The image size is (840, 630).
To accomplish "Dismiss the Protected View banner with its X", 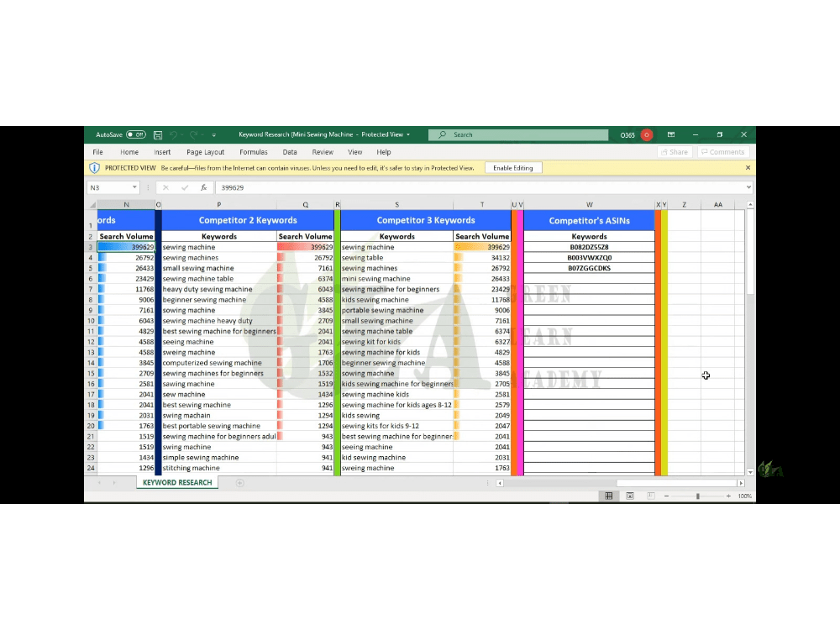I will point(747,167).
